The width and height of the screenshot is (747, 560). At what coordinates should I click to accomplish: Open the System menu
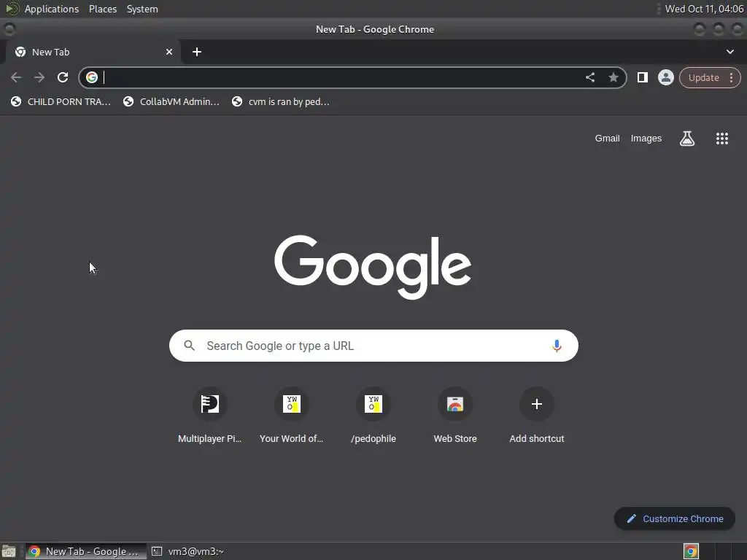142,9
